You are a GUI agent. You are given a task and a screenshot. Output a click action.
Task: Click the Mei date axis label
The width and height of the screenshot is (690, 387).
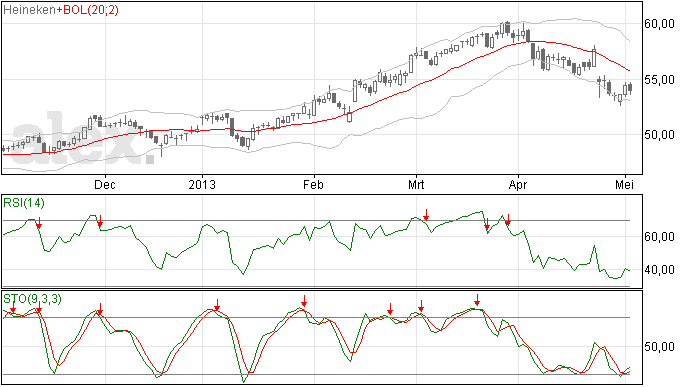pos(624,184)
